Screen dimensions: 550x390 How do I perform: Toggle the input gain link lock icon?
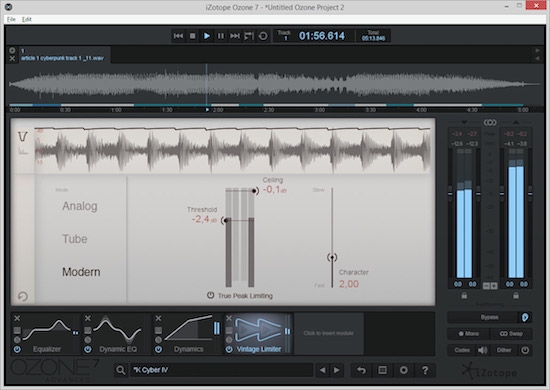tap(464, 296)
